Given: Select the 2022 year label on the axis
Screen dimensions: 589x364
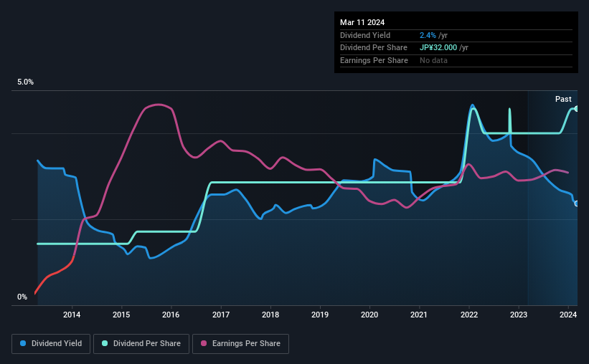Looking at the screenshot, I should pos(469,315).
